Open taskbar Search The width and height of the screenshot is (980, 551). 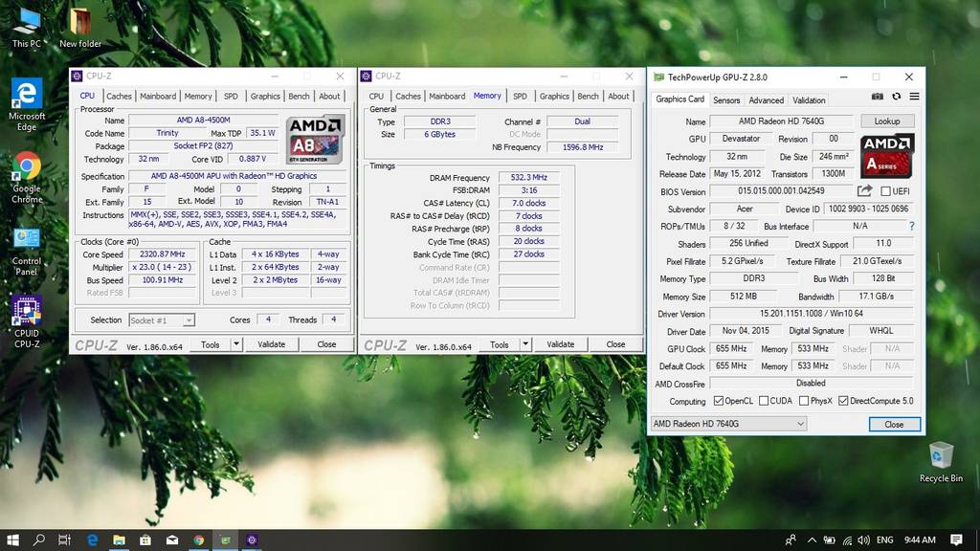coord(38,540)
